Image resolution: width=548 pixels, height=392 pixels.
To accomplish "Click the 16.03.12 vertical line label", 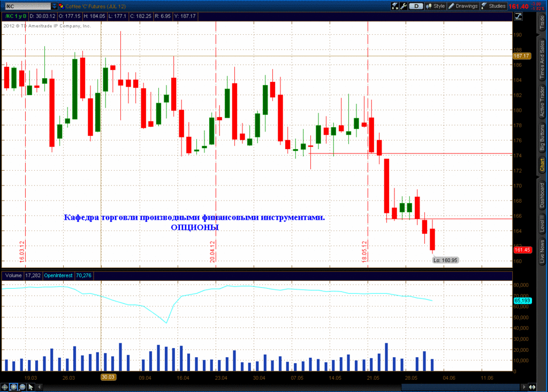I will 22,251.
